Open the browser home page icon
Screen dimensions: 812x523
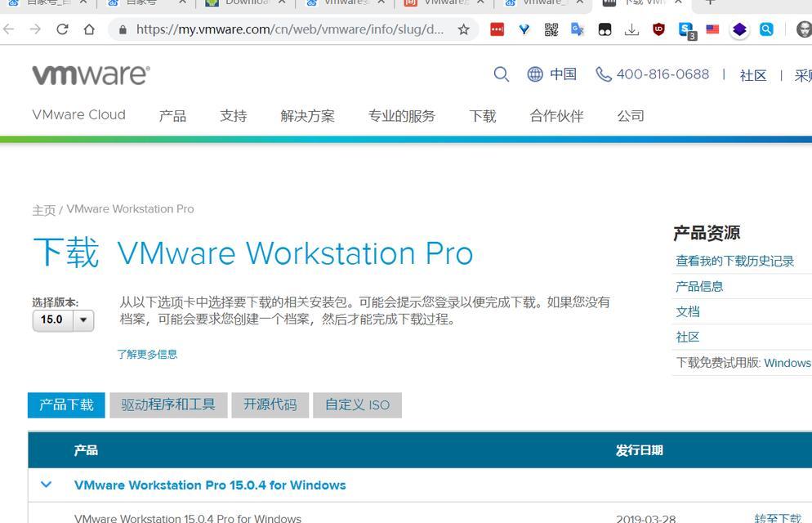point(89,29)
